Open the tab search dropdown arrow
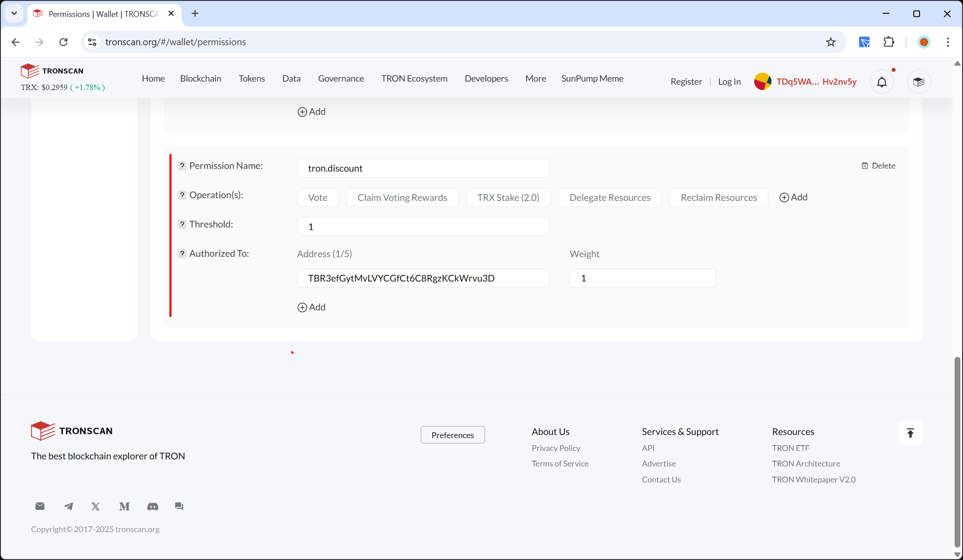The image size is (963, 560). 14,13
